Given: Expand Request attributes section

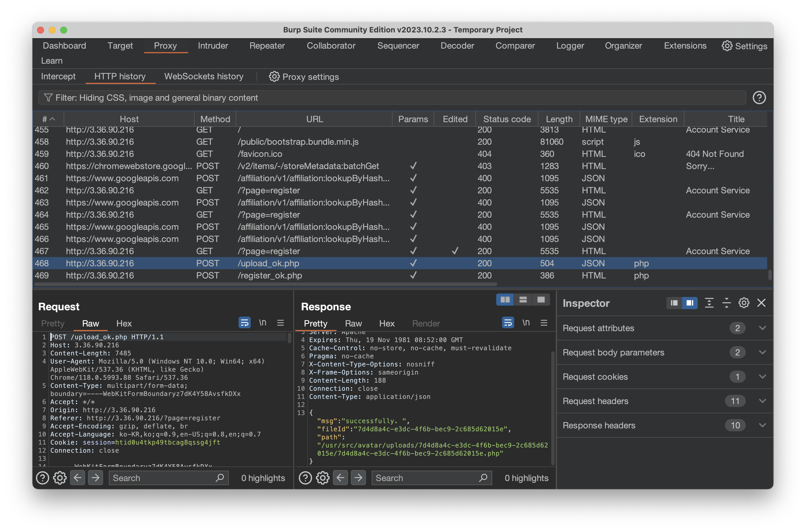Looking at the screenshot, I should pyautogui.click(x=762, y=328).
